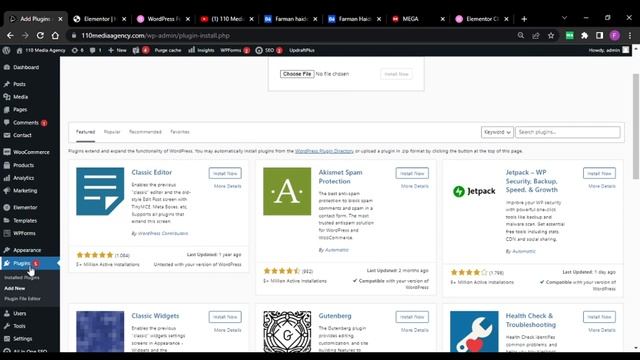Open WPForms in the admin bar
This screenshot has width=640, height=360.
(235, 50)
